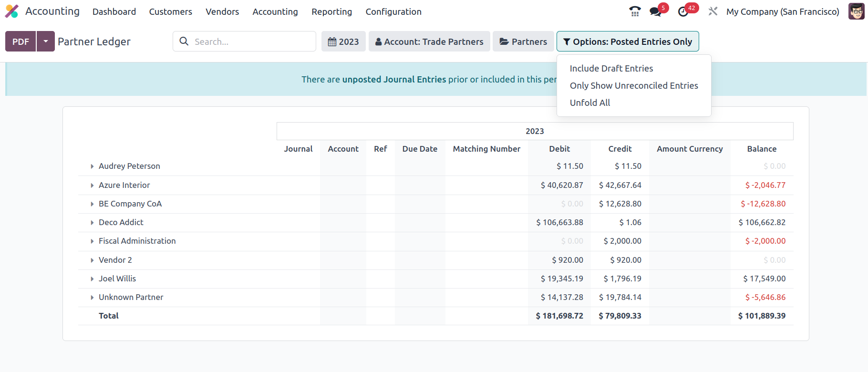The height and width of the screenshot is (372, 868).
Task: Click the Amount Currency column header
Action: (x=690, y=149)
